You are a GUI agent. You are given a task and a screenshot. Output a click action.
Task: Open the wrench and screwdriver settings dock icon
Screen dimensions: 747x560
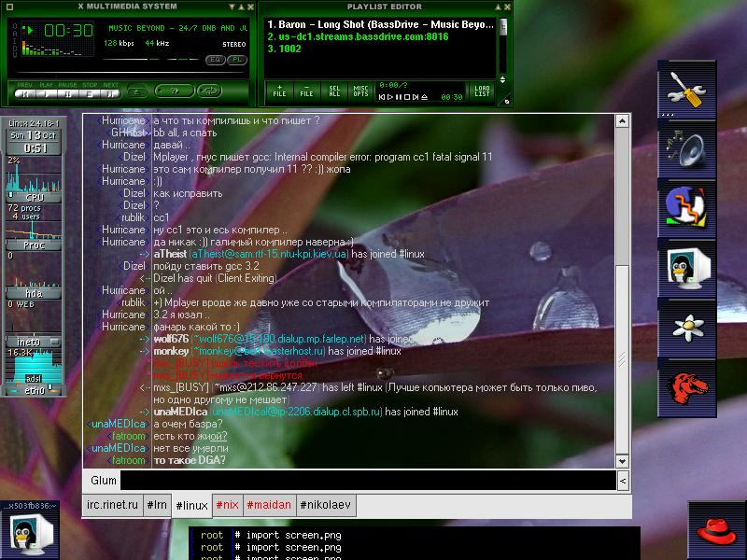point(686,89)
